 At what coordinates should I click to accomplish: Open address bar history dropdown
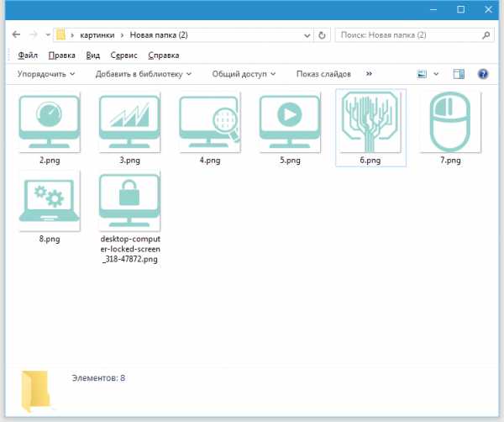click(x=307, y=35)
